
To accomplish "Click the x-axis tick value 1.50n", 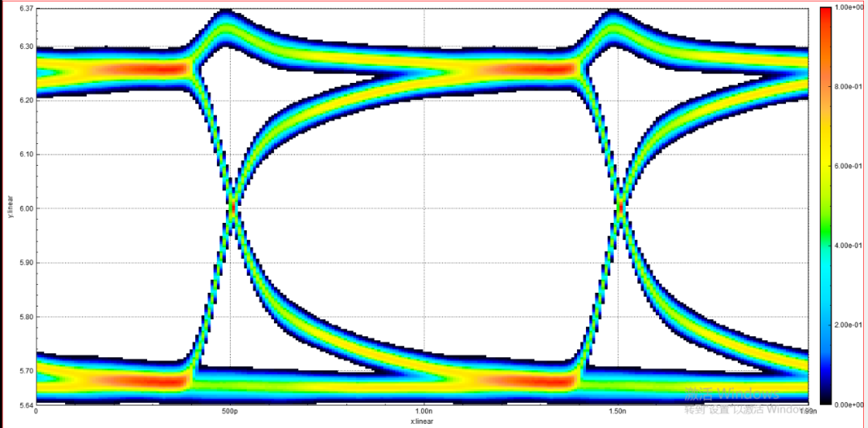I will (x=617, y=412).
